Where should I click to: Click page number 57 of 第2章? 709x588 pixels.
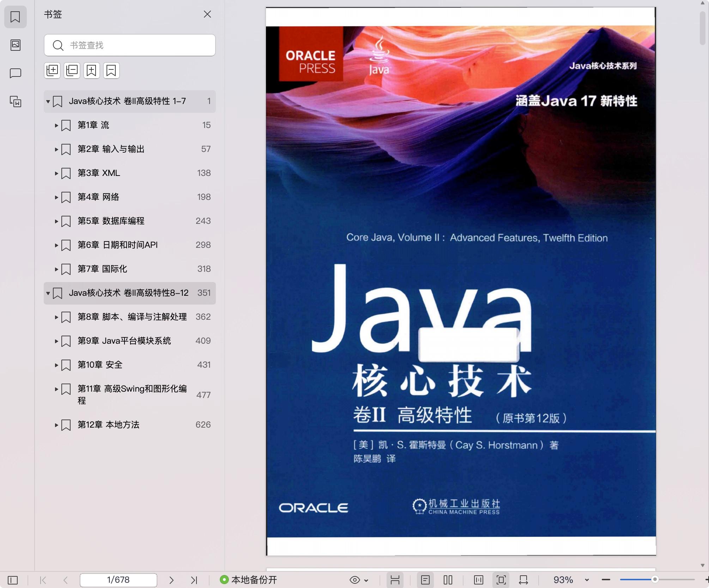[206, 149]
